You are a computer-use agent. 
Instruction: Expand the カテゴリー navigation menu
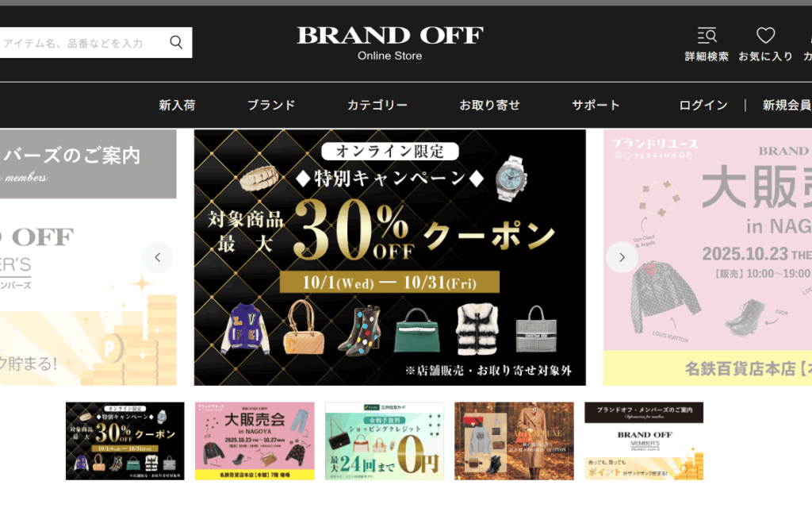(x=377, y=106)
